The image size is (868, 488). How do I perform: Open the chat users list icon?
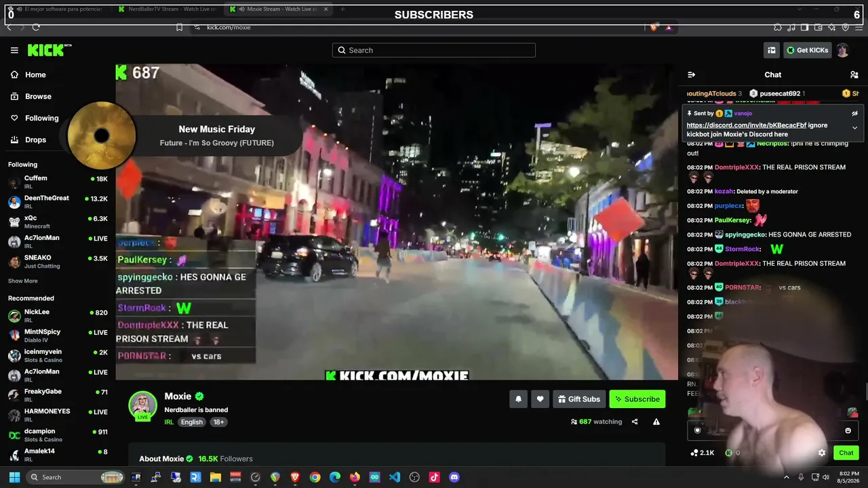(854, 75)
